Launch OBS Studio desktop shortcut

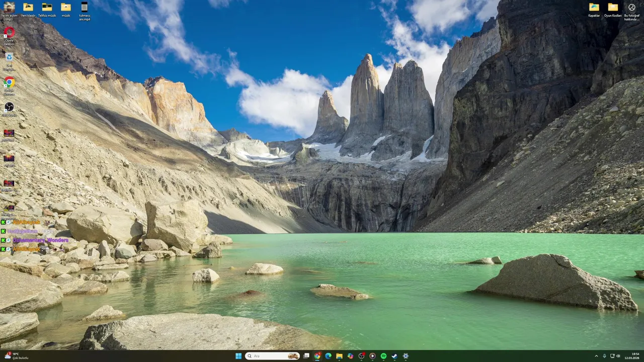(9, 110)
